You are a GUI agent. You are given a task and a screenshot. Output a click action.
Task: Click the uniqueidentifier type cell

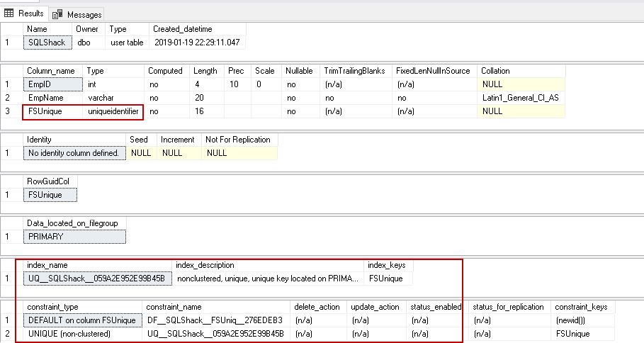coord(113,111)
